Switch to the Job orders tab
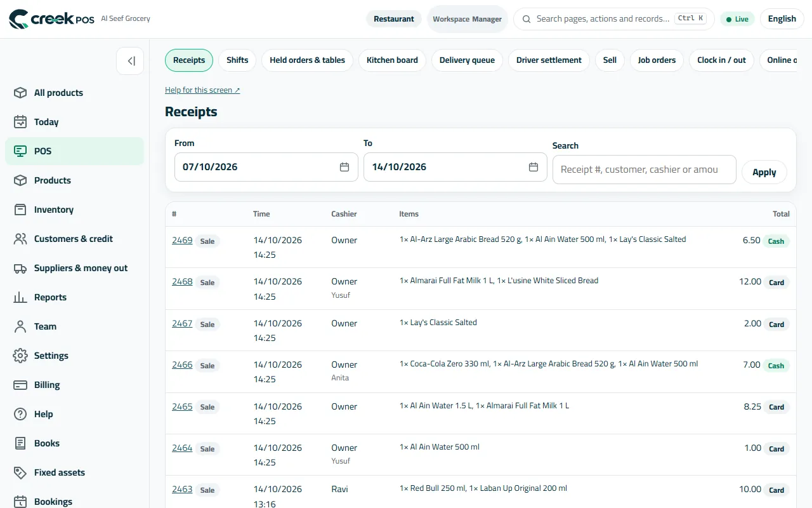 657,60
